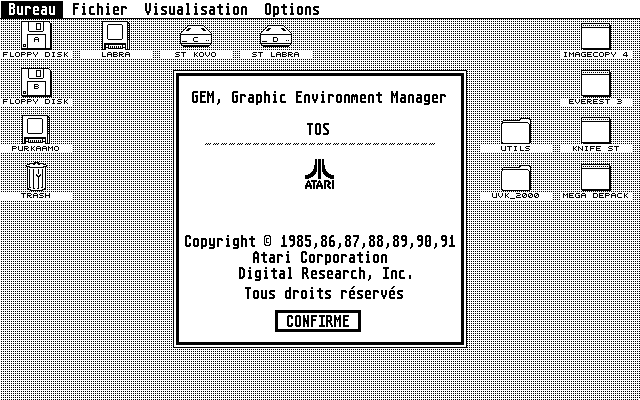640x400 pixels.
Task: Open the Bureau menu
Action: [x=32, y=9]
